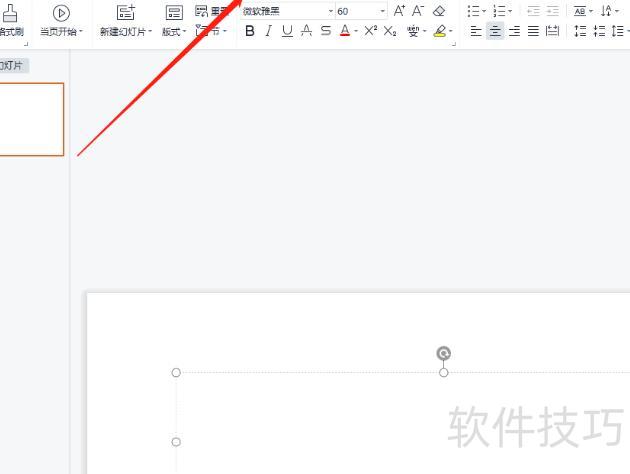Click the left-middle text box resize handle
630x474 pixels.
176,442
